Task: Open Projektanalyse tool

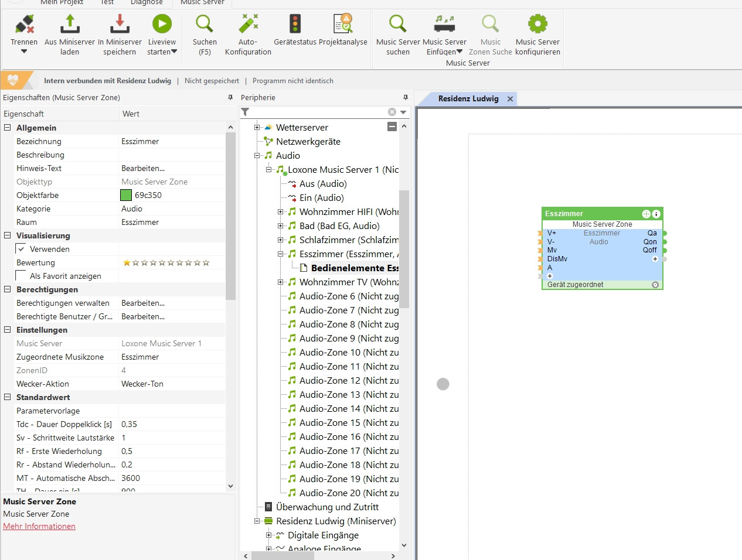Action: [x=343, y=25]
